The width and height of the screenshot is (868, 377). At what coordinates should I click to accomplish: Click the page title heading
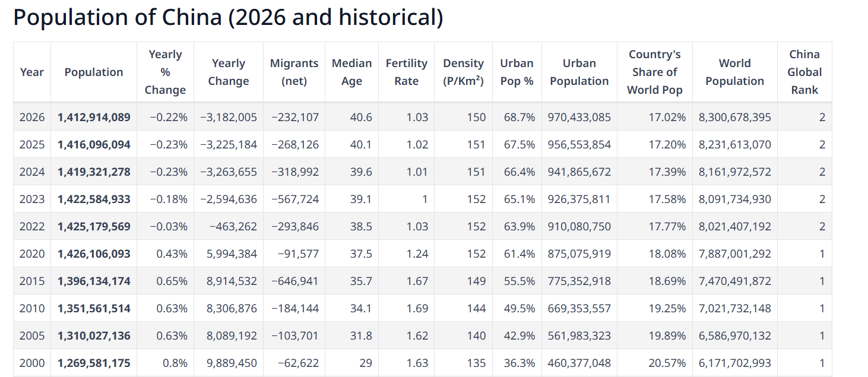228,18
